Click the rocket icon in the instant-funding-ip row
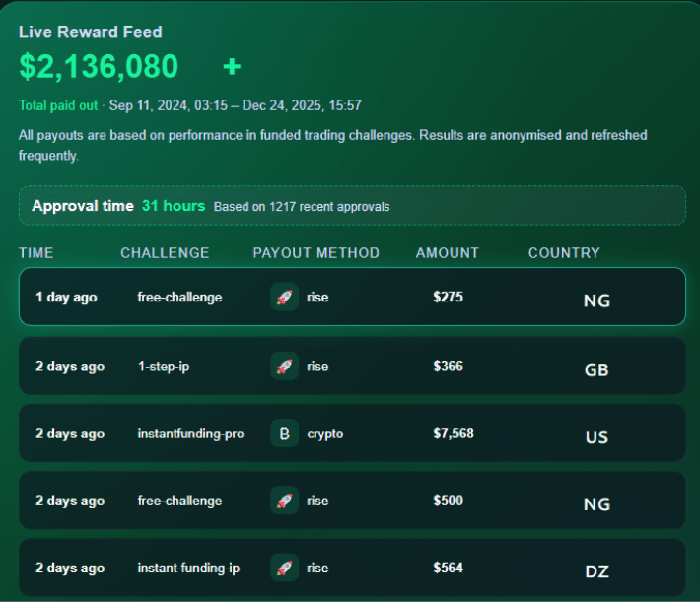 tap(284, 568)
